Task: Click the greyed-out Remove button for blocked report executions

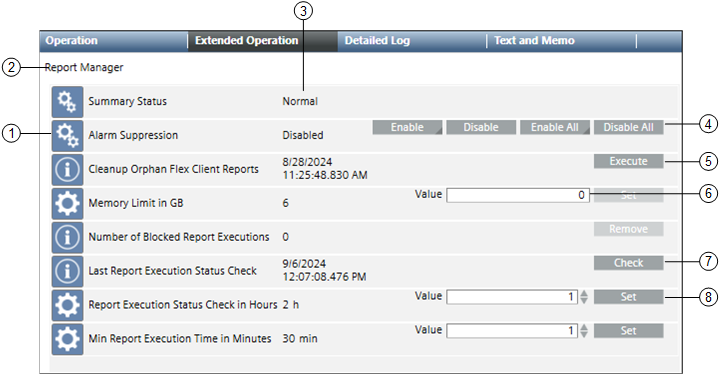Action: (629, 229)
